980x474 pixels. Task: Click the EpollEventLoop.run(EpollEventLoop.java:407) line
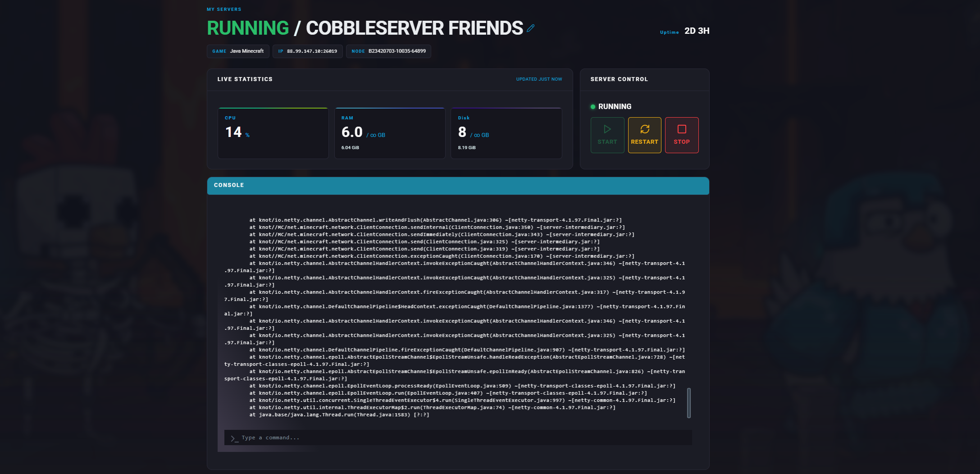(448, 393)
